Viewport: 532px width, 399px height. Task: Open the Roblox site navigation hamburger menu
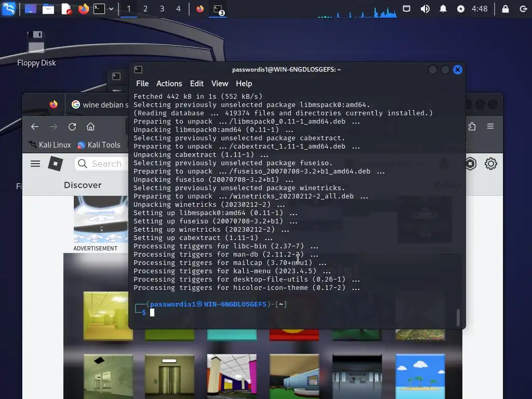coord(35,164)
